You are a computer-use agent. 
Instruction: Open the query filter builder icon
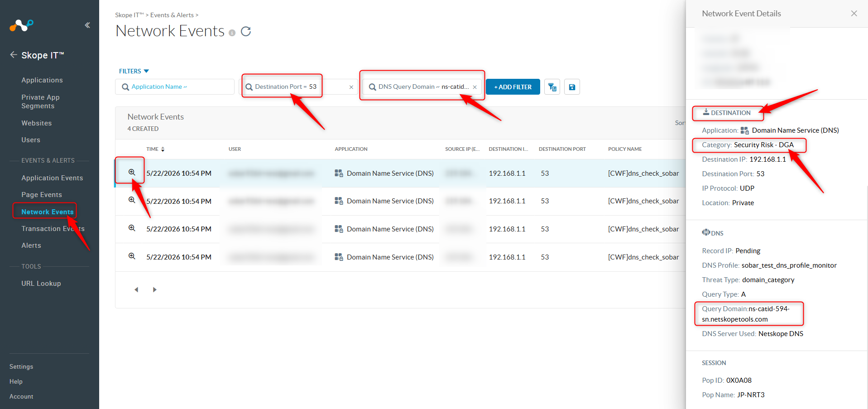coord(552,87)
